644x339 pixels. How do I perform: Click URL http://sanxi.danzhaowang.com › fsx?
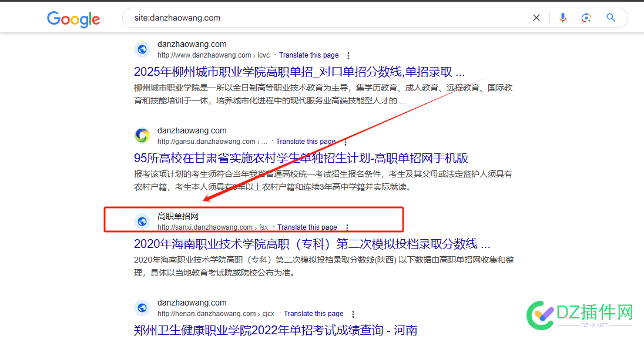point(213,227)
